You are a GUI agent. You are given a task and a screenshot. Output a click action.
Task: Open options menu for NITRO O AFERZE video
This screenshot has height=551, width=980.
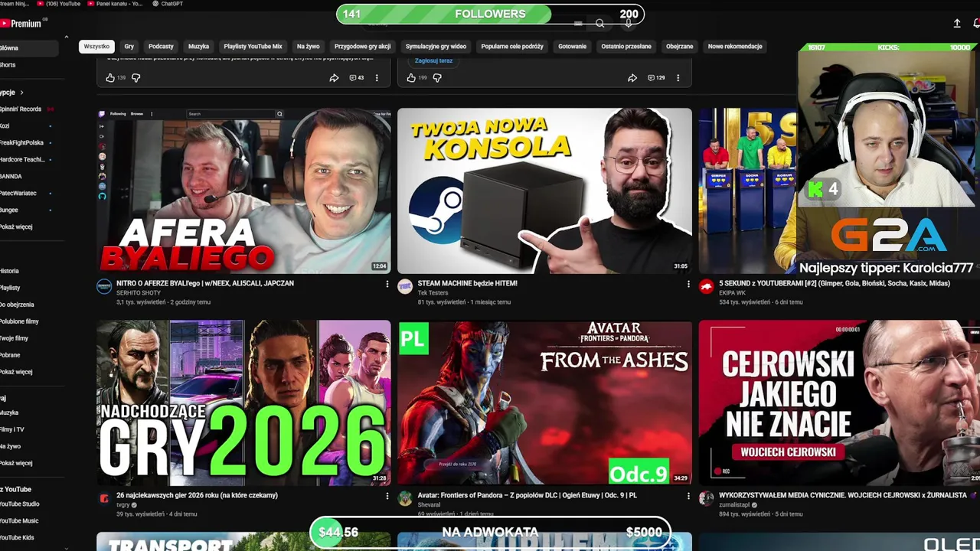[x=387, y=284]
